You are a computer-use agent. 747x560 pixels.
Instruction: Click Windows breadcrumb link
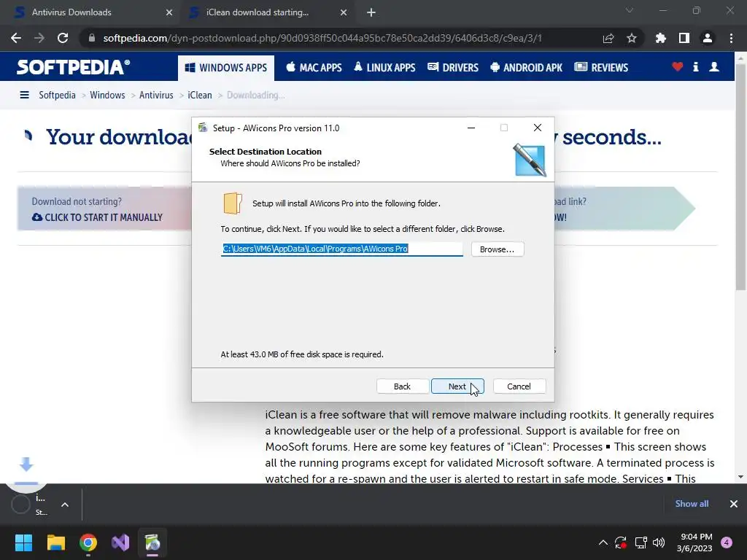(x=107, y=95)
